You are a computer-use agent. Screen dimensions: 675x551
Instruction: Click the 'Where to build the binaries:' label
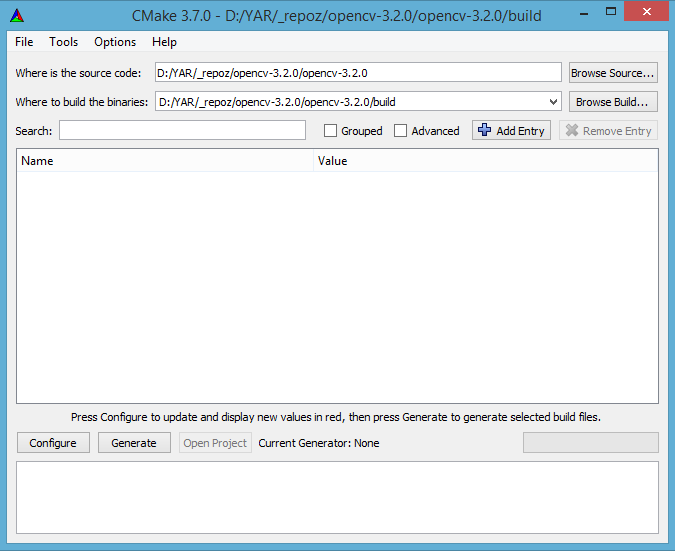[82, 102]
